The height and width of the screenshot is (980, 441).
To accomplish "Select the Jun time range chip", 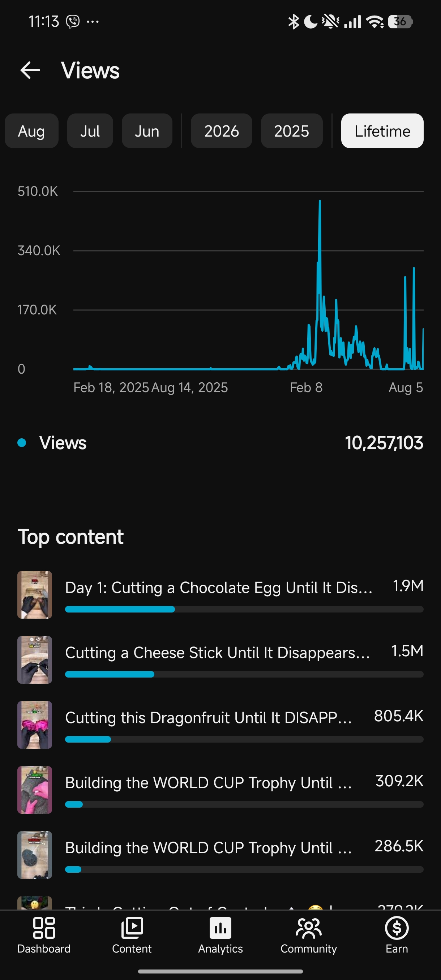I will coord(147,131).
